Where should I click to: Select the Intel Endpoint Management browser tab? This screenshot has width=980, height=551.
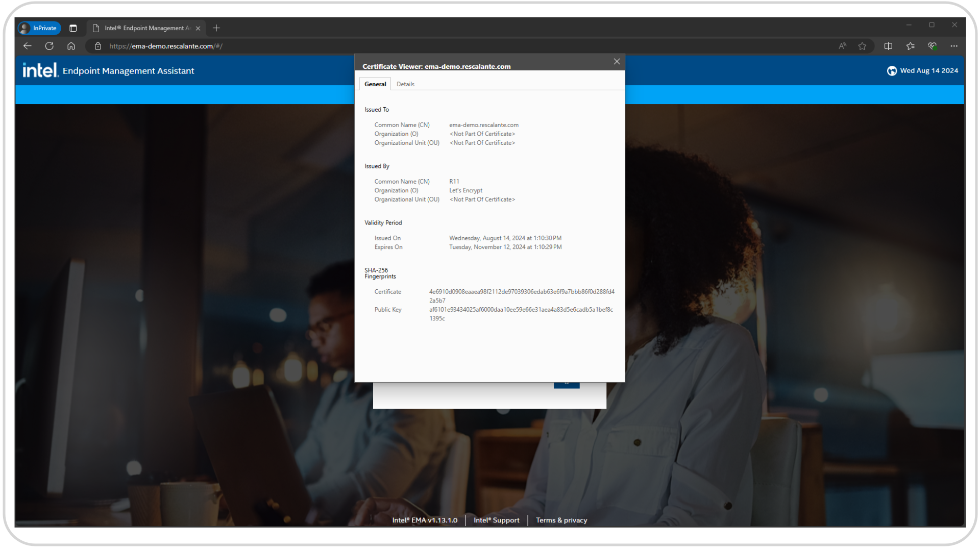tap(145, 28)
